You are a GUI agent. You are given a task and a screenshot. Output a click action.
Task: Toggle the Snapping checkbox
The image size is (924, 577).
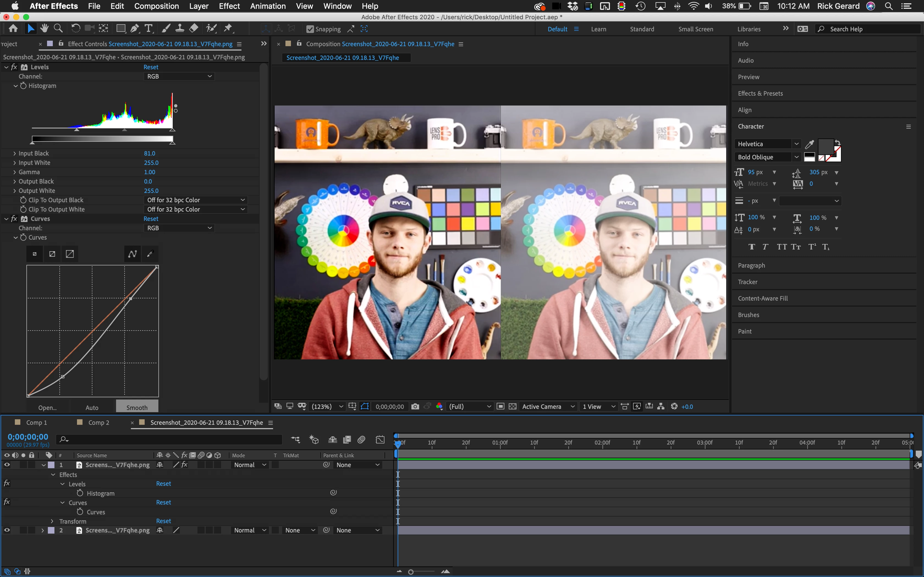[x=310, y=29]
